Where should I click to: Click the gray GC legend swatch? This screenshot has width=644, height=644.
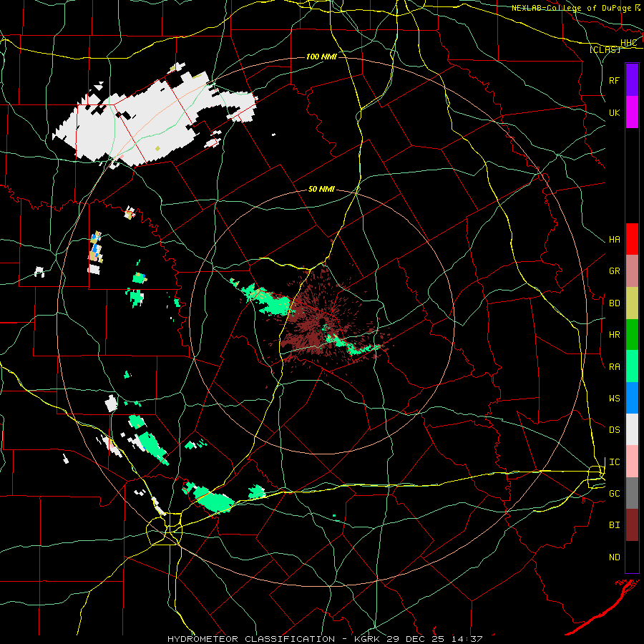pyautogui.click(x=632, y=493)
